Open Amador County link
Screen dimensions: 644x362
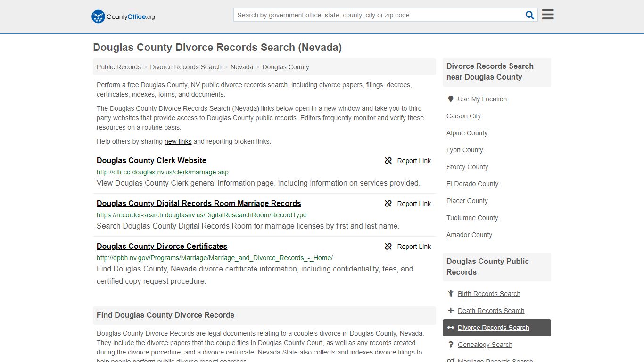[469, 235]
